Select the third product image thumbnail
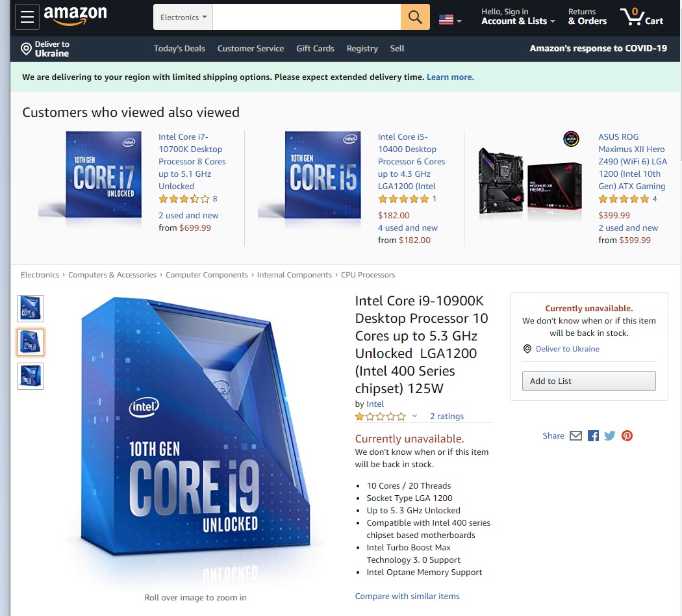 coord(31,376)
